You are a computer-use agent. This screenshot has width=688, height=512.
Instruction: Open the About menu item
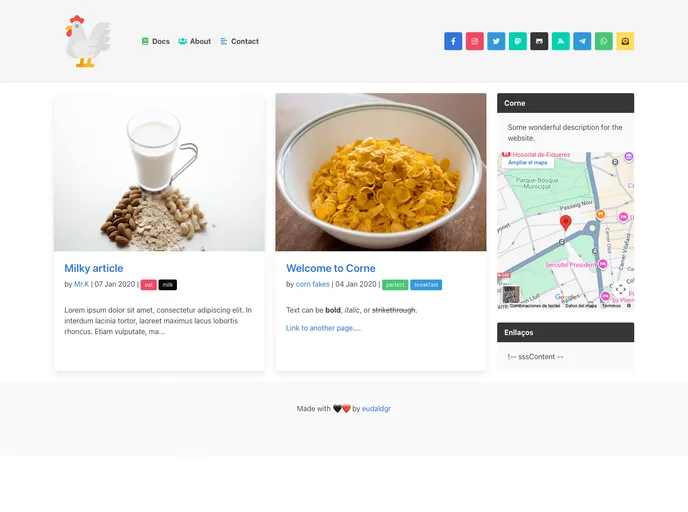[x=194, y=41]
